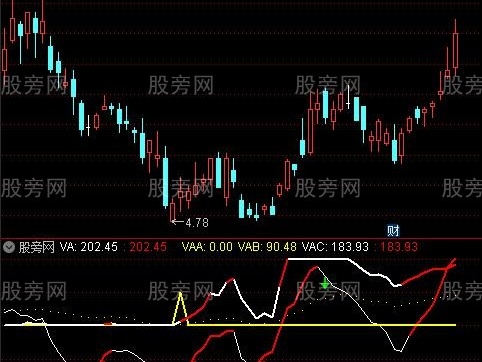Expand the indicator panel chevron beside 股旁网
Image resolution: width=482 pixels, height=362 pixels.
point(9,247)
